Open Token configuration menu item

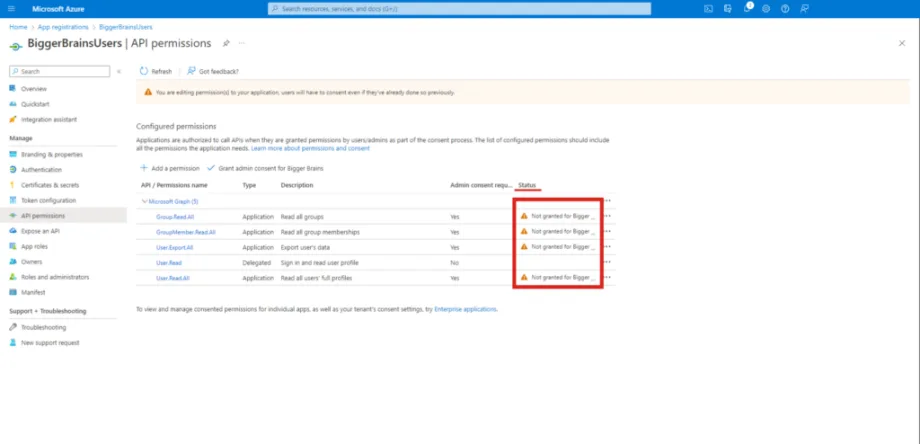(x=48, y=200)
